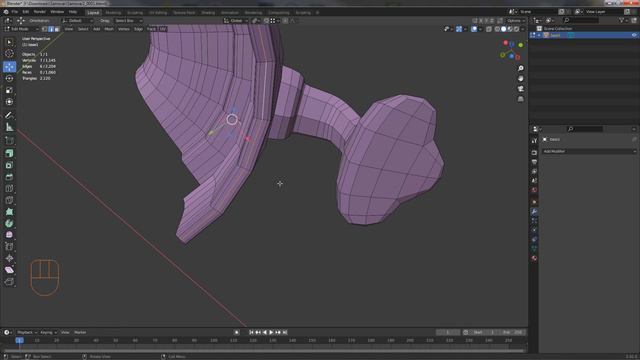The width and height of the screenshot is (640, 360).
Task: Click the viewport zoom magnifier icon
Action: 520,68
